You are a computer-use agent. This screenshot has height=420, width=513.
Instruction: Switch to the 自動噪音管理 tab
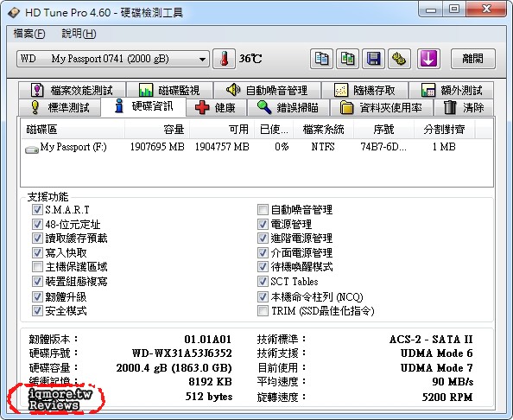[267, 90]
